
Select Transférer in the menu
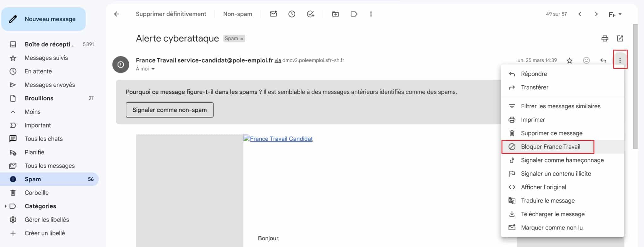point(562,87)
